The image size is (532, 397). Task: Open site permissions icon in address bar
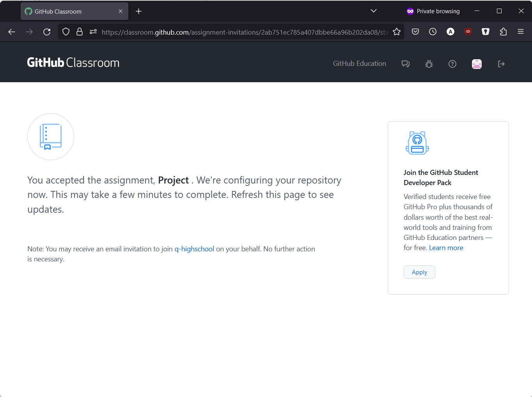coord(93,32)
